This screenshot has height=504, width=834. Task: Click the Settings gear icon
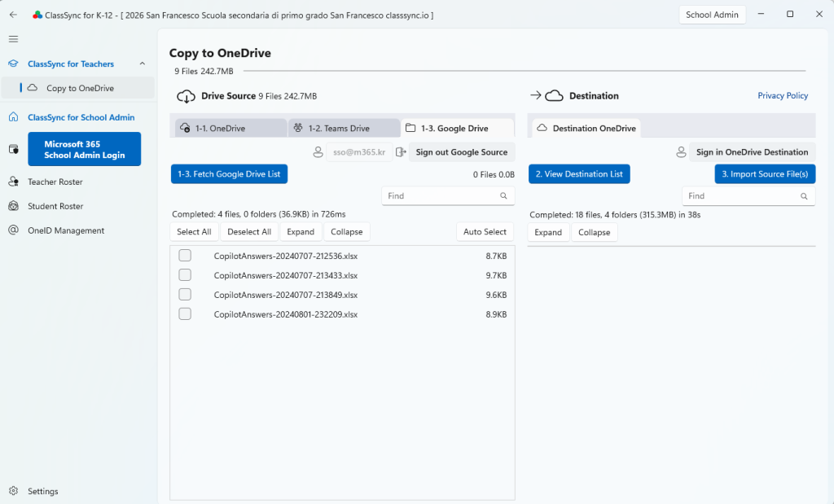[13, 491]
